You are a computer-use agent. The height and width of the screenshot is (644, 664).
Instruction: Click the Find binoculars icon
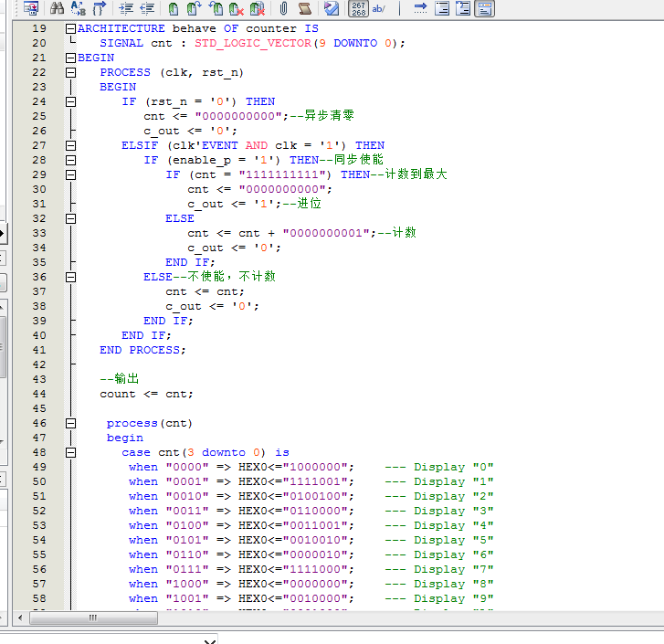(57, 8)
